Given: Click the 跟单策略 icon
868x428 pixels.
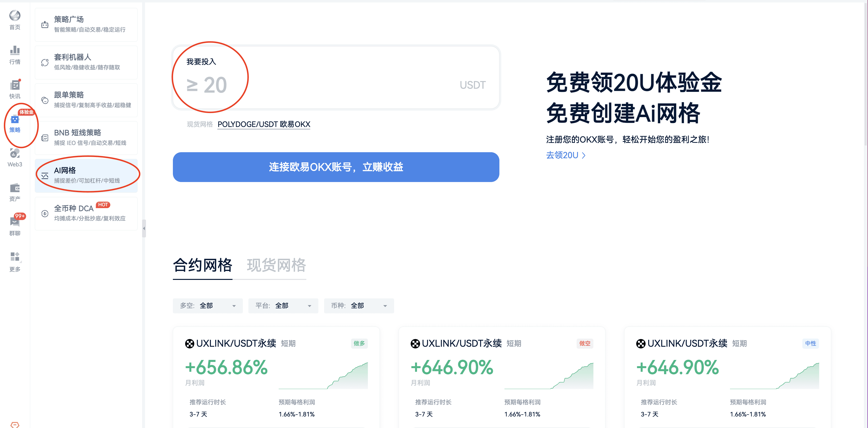Looking at the screenshot, I should [x=45, y=100].
